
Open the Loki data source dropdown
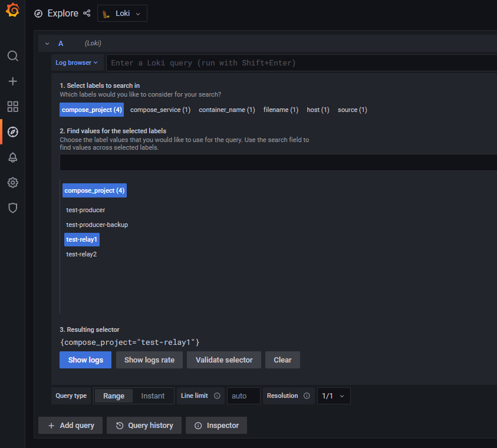(122, 14)
